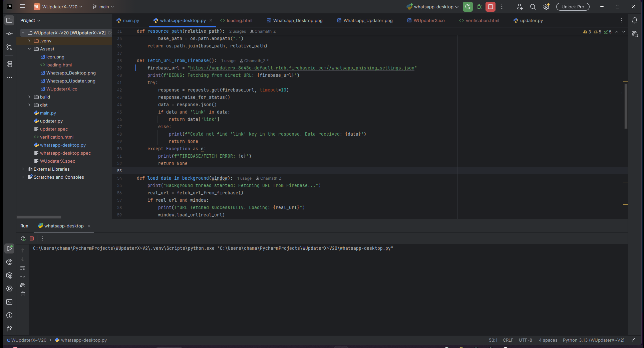The width and height of the screenshot is (644, 348).
Task: Click the project tree horizontal scrollbar
Action: [39, 217]
